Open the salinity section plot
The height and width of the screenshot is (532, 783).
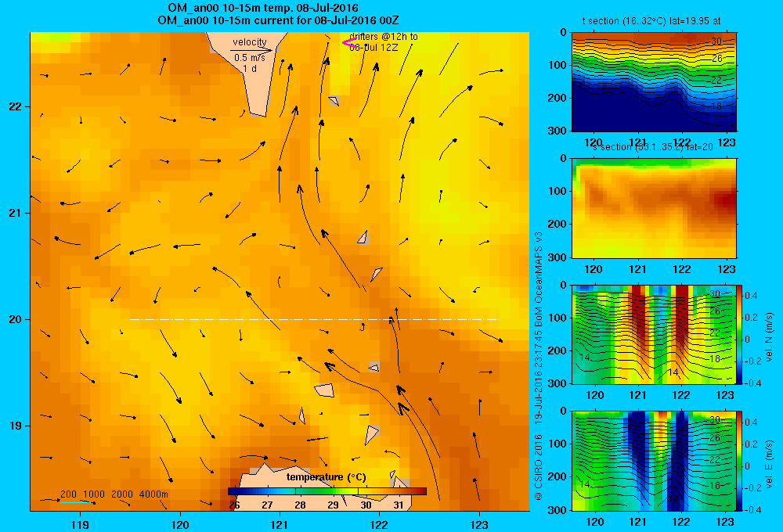point(654,208)
